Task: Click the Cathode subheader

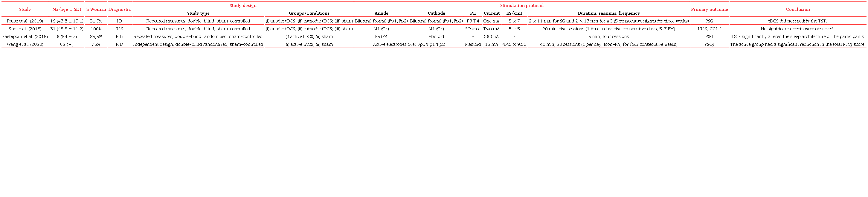Action: 436,13
